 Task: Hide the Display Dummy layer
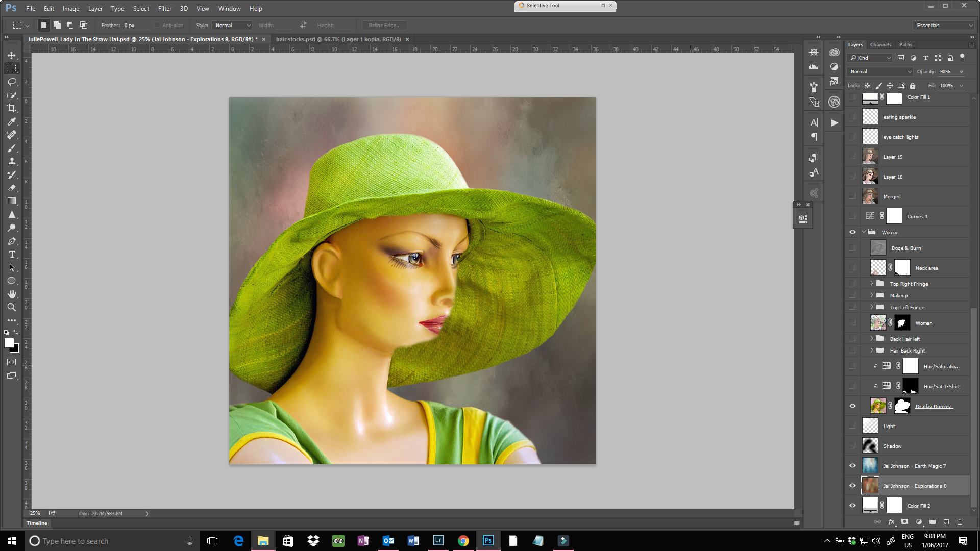pos(852,406)
